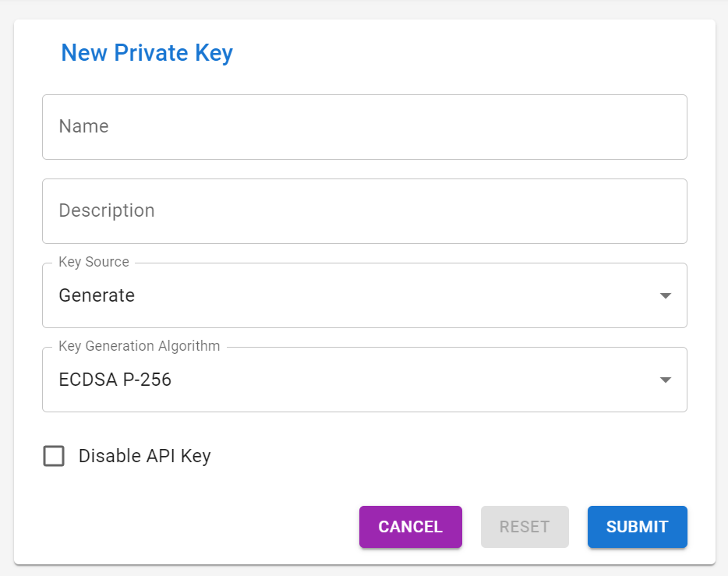Submit the new private key form
This screenshot has height=576, width=728.
(637, 527)
